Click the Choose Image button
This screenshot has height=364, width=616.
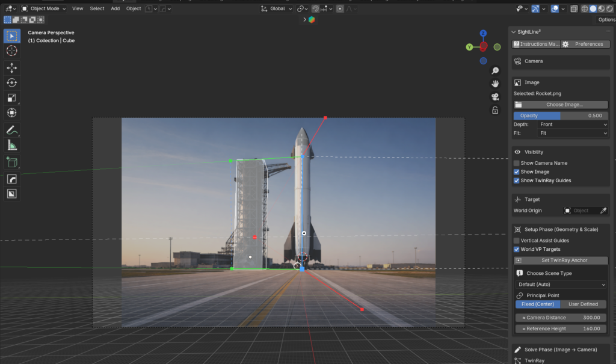(561, 105)
